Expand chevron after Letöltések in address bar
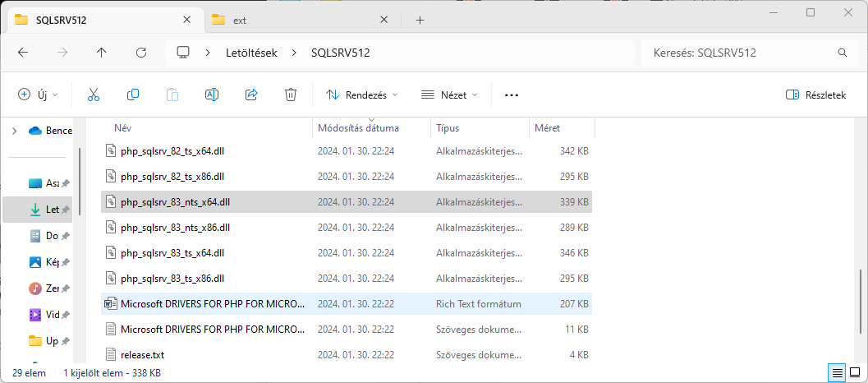Screen dimensions: 868x383 point(294,53)
